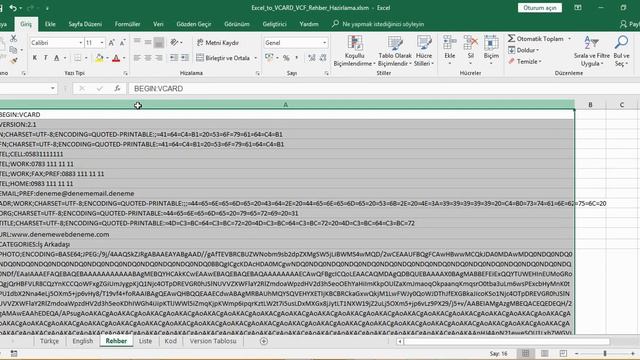
Task: Open Bul ve Seç magnifier menu
Action: click(x=621, y=51)
